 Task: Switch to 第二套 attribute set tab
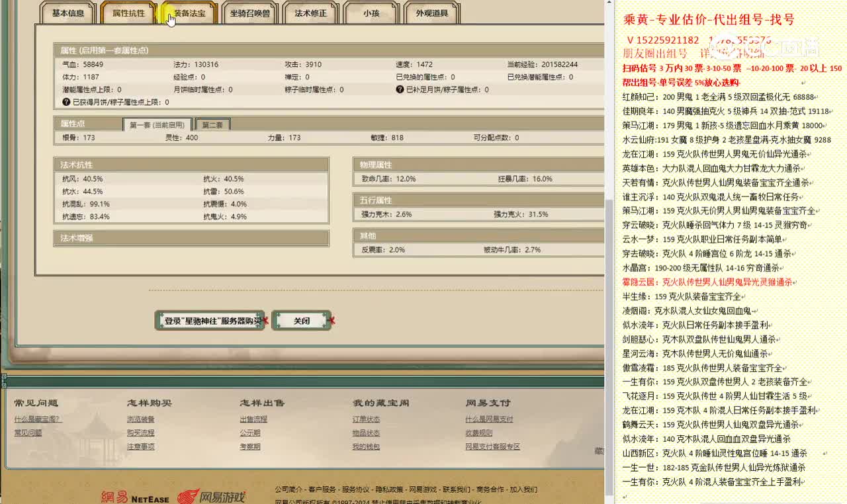(213, 124)
